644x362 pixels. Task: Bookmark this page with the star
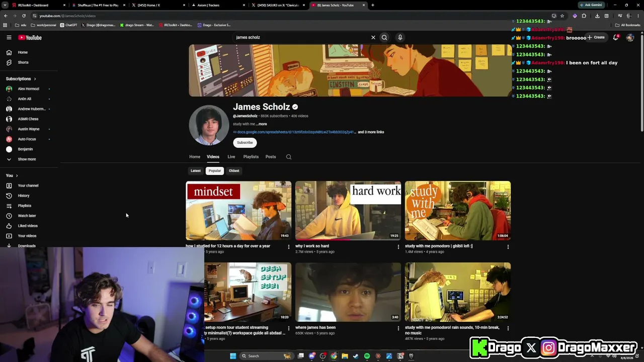(562, 16)
